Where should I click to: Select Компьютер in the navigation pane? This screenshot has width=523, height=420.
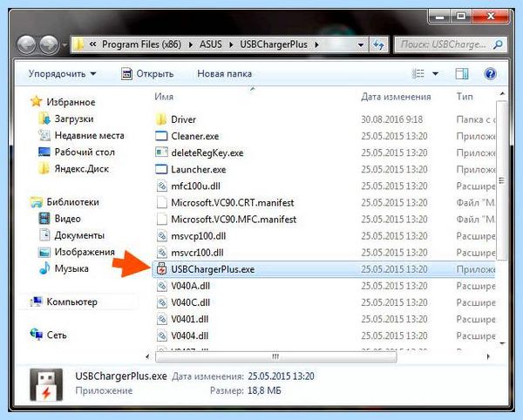(72, 302)
